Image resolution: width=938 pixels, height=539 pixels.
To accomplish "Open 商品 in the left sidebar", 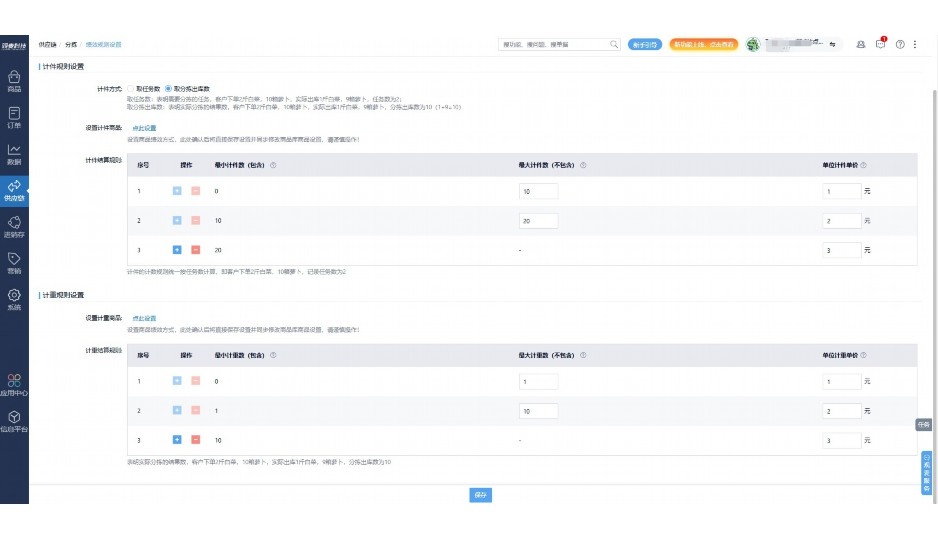I will click(14, 81).
